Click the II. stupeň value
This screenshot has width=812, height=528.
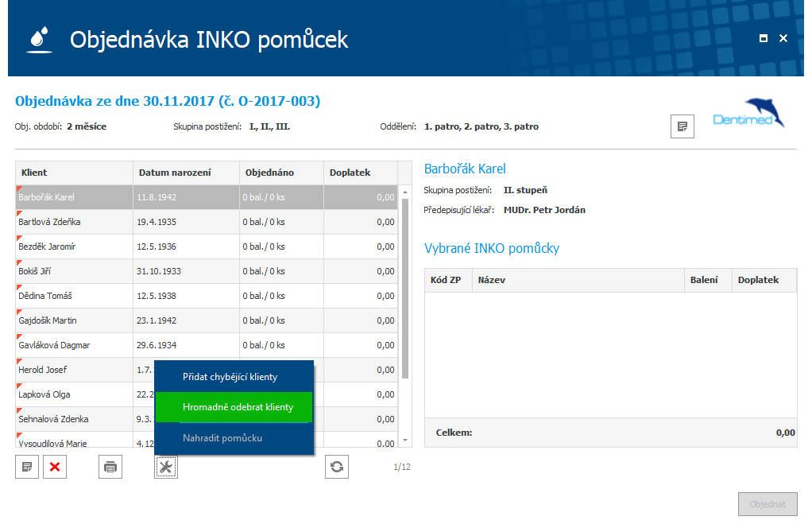[x=525, y=190]
